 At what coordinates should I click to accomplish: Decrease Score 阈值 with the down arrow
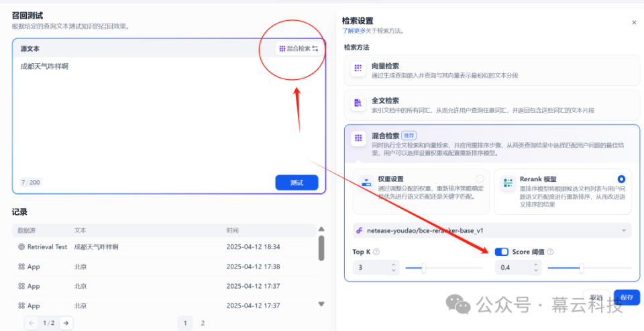point(536,271)
